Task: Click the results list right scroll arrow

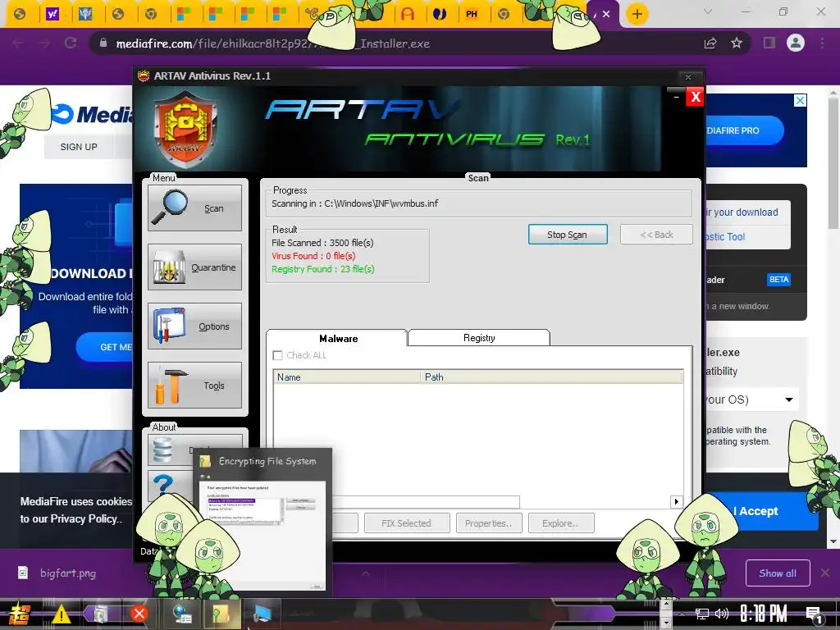Action: pos(676,501)
